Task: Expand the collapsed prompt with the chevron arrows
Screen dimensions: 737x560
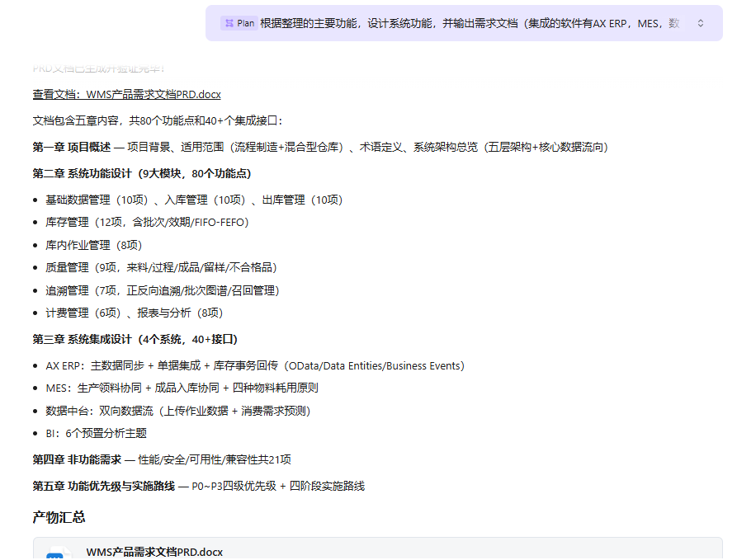Action: (x=701, y=23)
